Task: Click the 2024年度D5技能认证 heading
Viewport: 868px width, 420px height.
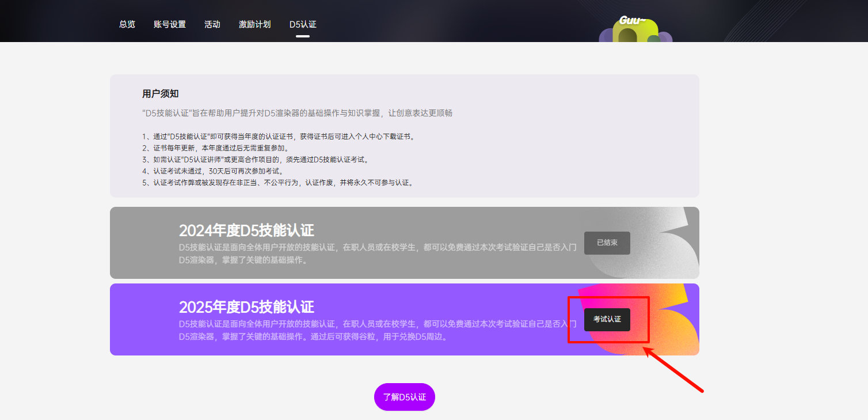Action: coord(246,230)
